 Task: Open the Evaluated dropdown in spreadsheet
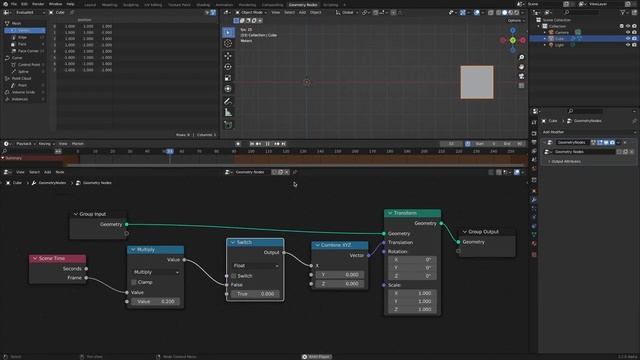coord(27,13)
